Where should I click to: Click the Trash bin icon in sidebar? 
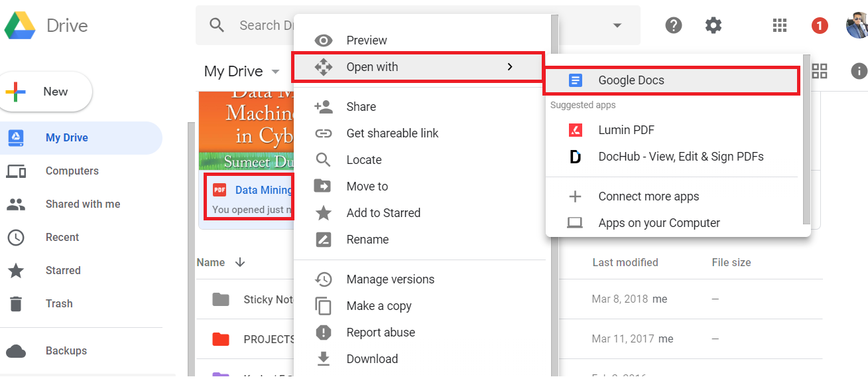(x=16, y=304)
